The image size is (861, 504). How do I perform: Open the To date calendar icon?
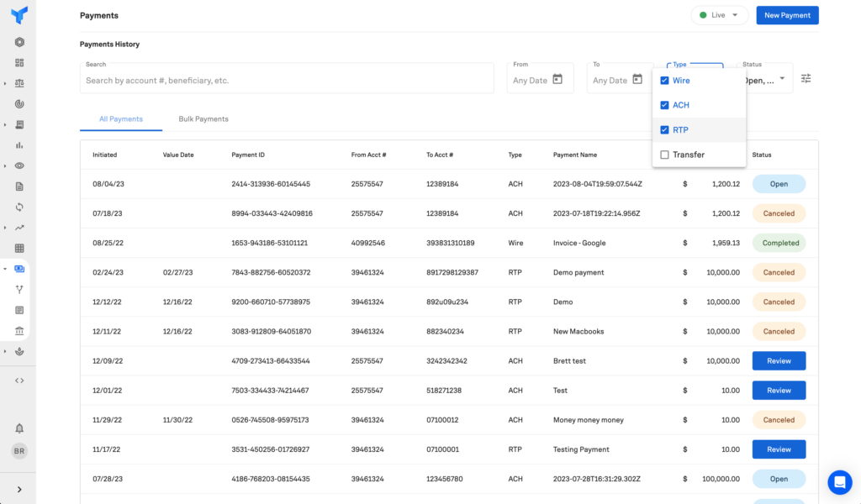[637, 79]
